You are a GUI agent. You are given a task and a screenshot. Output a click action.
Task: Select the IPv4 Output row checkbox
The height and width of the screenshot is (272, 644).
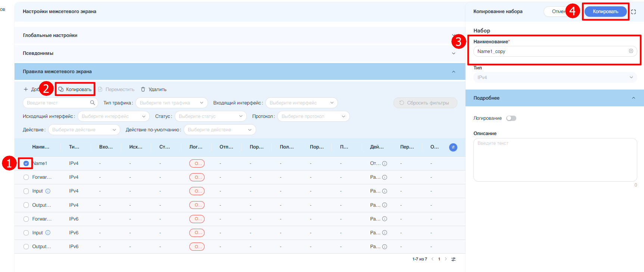(26, 205)
